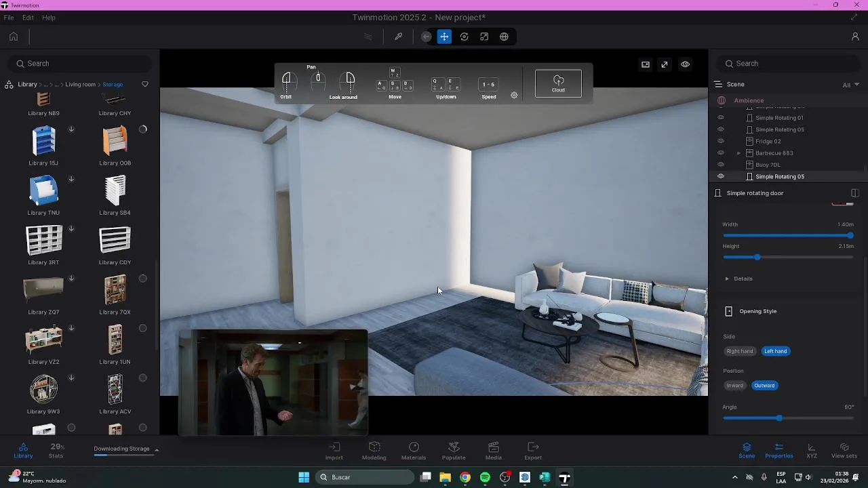Click the back arrow in the top toolbar
The width and height of the screenshot is (868, 488).
[x=426, y=37]
